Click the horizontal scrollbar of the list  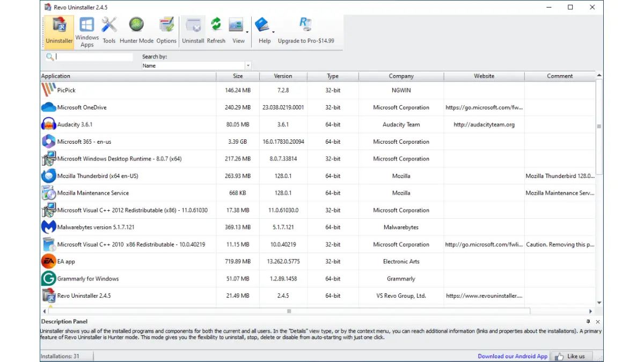(289, 311)
